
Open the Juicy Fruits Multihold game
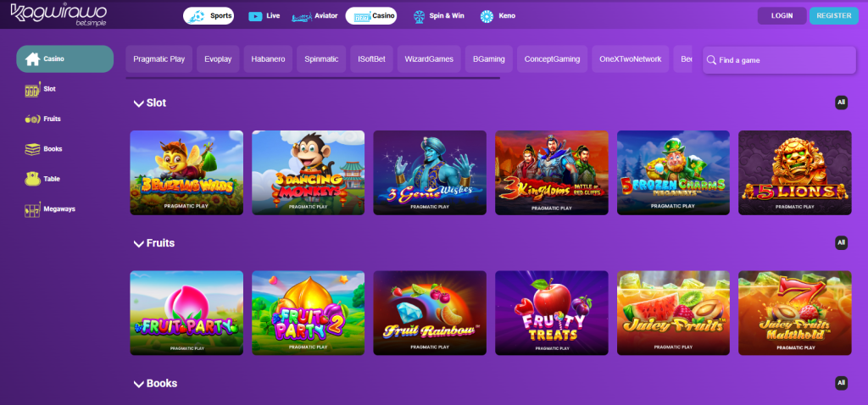[795, 313]
